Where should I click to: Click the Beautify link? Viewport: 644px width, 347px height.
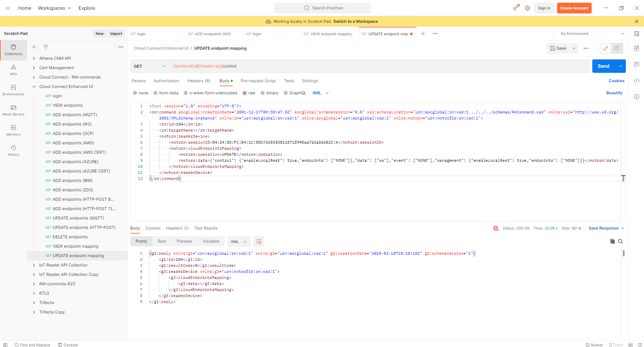tap(614, 93)
